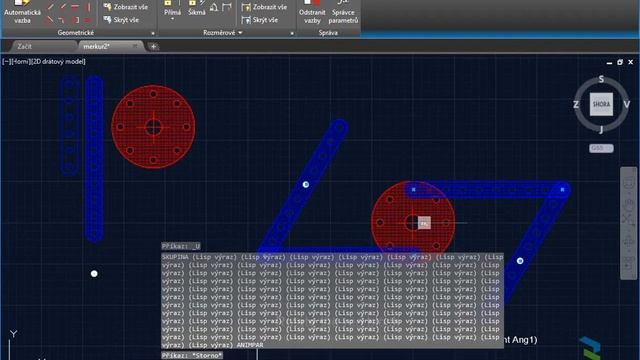This screenshot has height=360, width=640.
Task: Restore the drawing viewport window
Action: [x=620, y=62]
